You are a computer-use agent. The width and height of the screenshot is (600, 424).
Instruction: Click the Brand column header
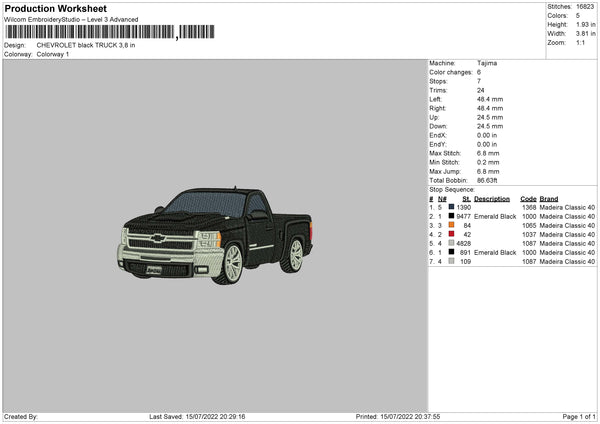pos(550,198)
